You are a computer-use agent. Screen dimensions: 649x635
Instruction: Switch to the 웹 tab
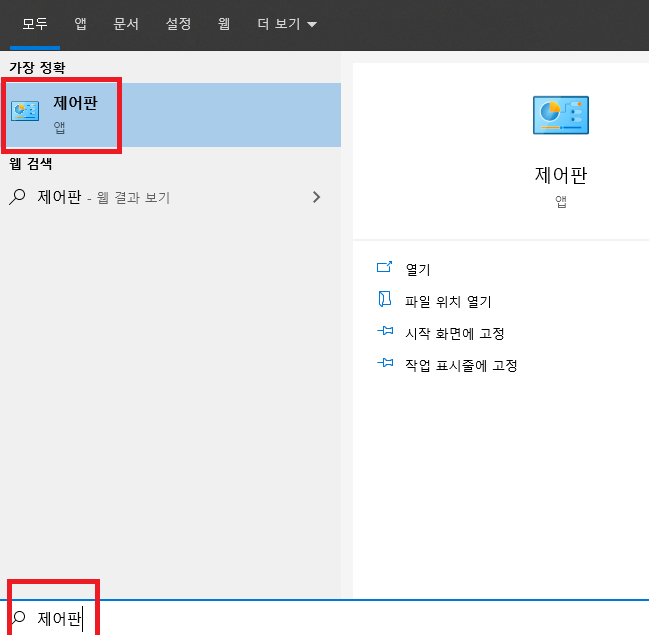(224, 24)
